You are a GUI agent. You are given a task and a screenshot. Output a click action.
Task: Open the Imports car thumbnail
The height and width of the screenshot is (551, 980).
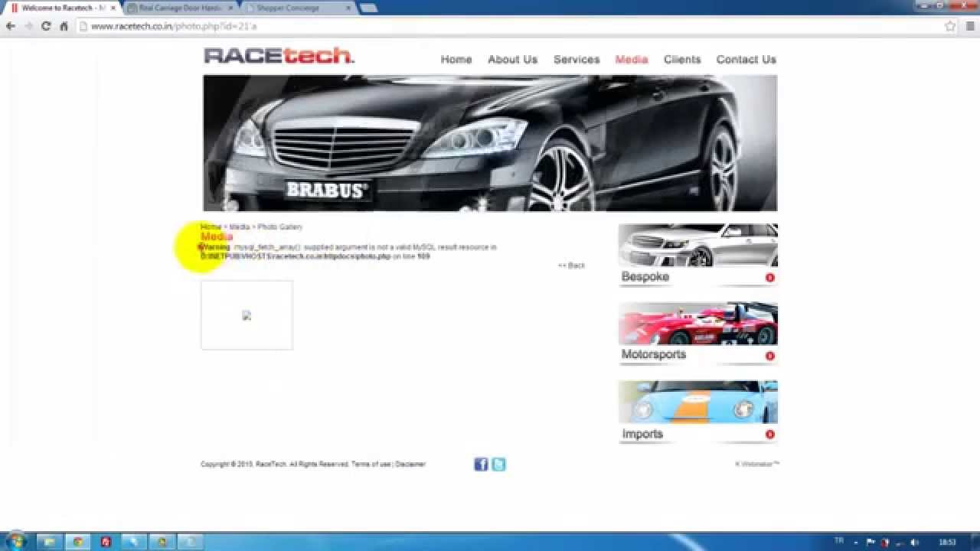[698, 402]
